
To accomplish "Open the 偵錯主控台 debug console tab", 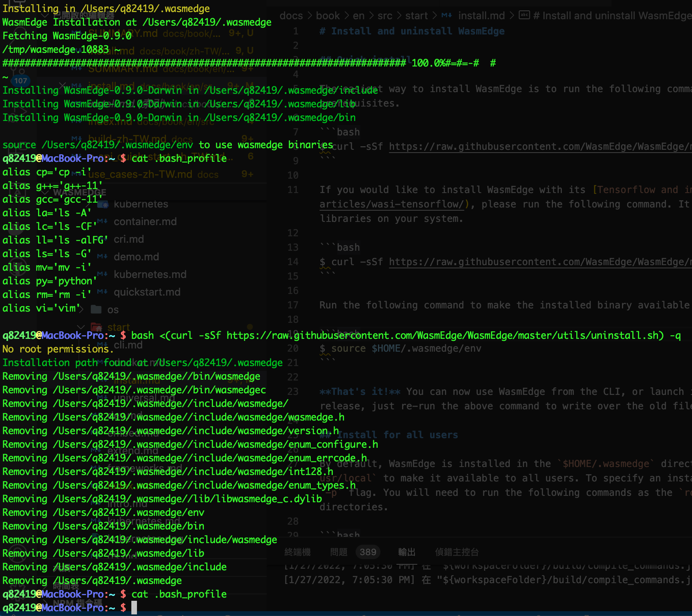I will [x=457, y=552].
